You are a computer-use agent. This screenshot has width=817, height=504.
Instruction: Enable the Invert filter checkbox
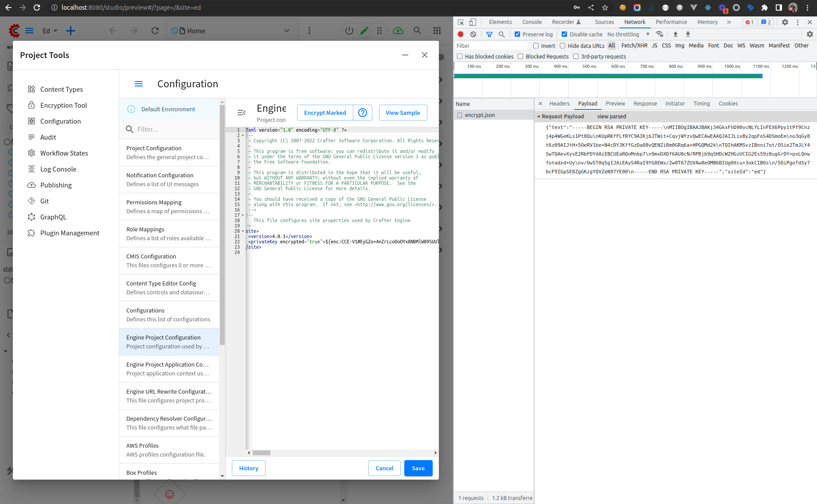coord(536,45)
